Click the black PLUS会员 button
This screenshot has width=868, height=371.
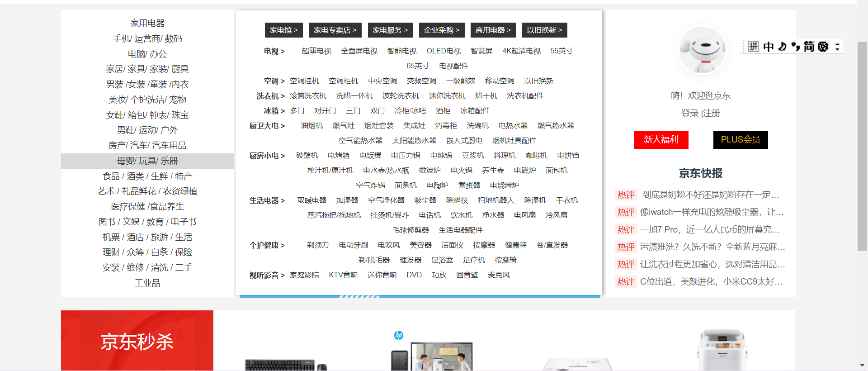741,139
